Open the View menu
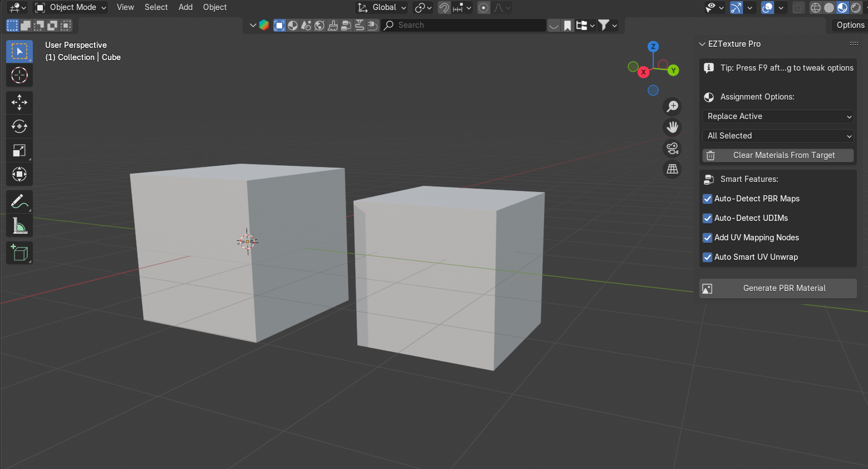Screen dimensions: 868x469 click(x=125, y=7)
